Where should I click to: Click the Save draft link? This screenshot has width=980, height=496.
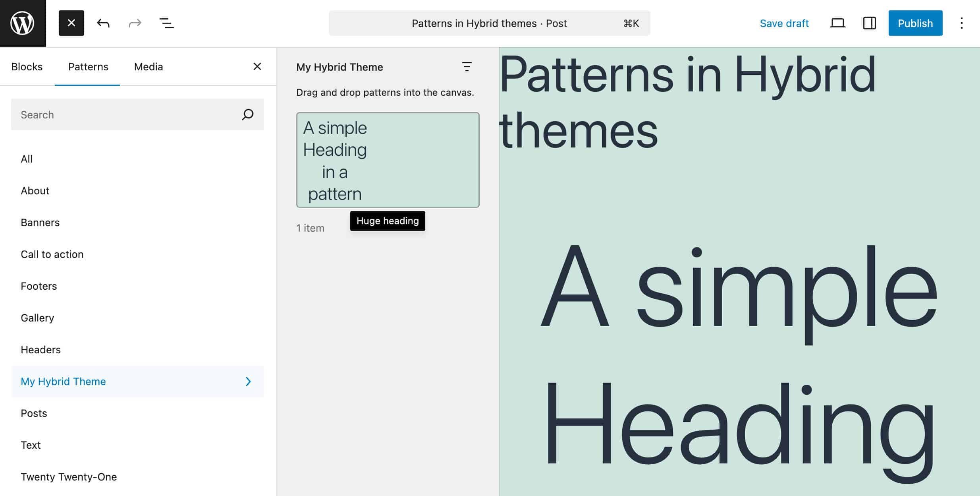784,23
